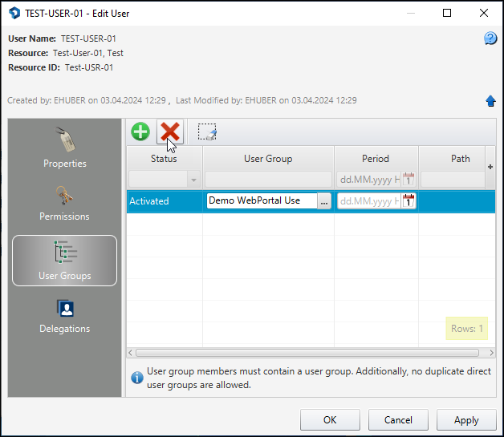
Task: Select the User Groups sidebar item
Action: tap(65, 261)
